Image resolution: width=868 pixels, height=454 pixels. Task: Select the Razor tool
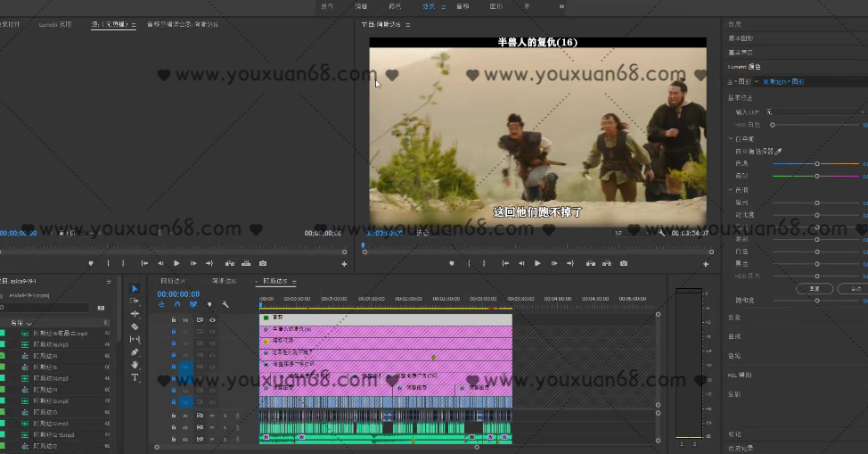point(135,326)
